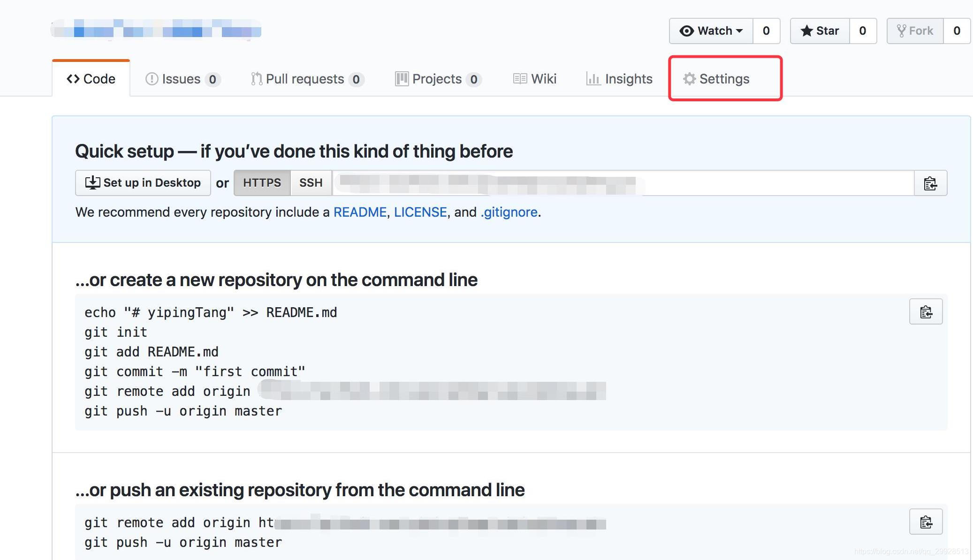Copy the quick setup repository URL
The width and height of the screenshot is (973, 560).
tap(930, 183)
